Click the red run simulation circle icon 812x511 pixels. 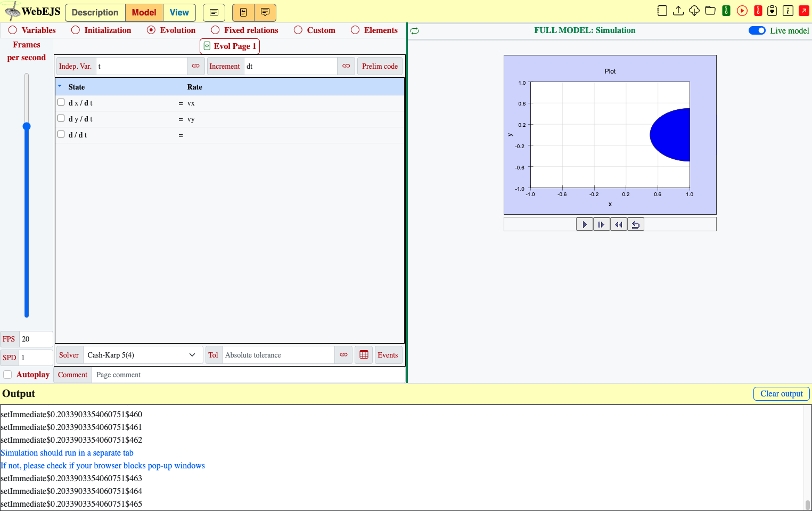[742, 11]
